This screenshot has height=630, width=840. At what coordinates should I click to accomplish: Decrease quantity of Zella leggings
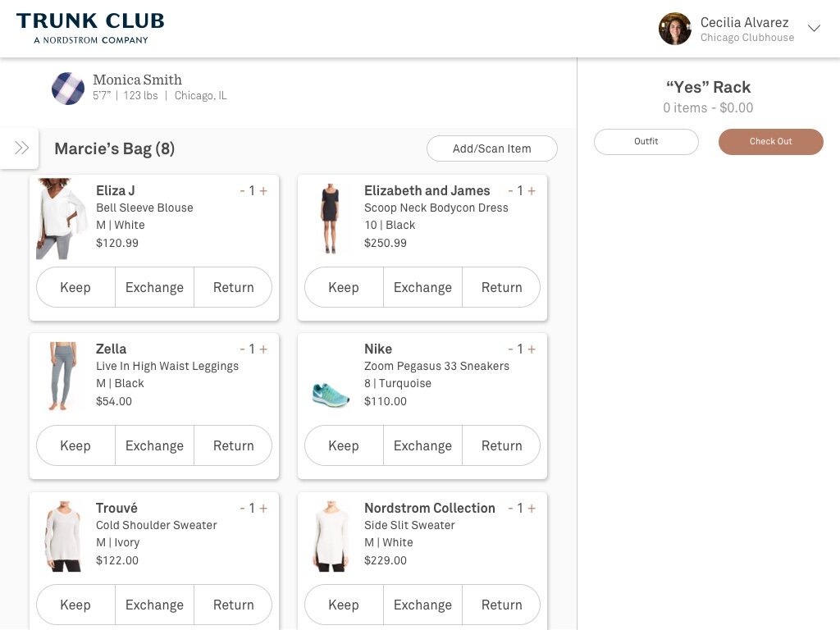coord(242,349)
